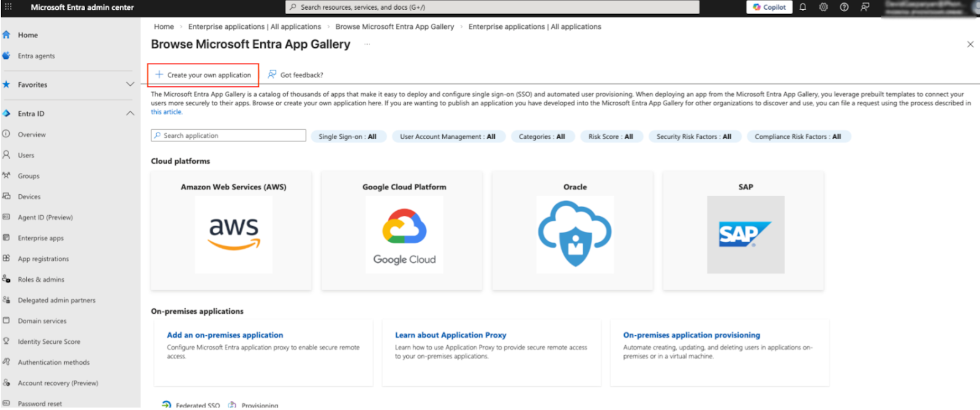Open the Single Sign-on filter

click(347, 137)
